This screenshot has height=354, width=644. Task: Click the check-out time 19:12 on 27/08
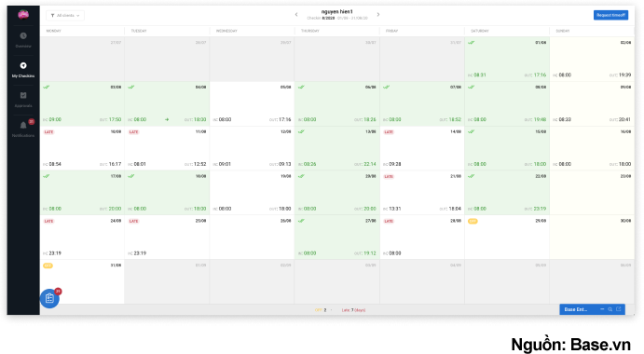[370, 253]
